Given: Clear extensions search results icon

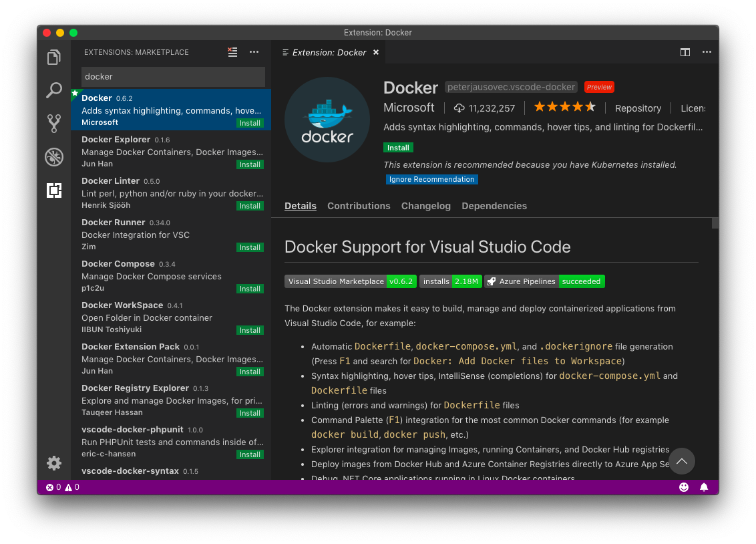Looking at the screenshot, I should point(232,52).
